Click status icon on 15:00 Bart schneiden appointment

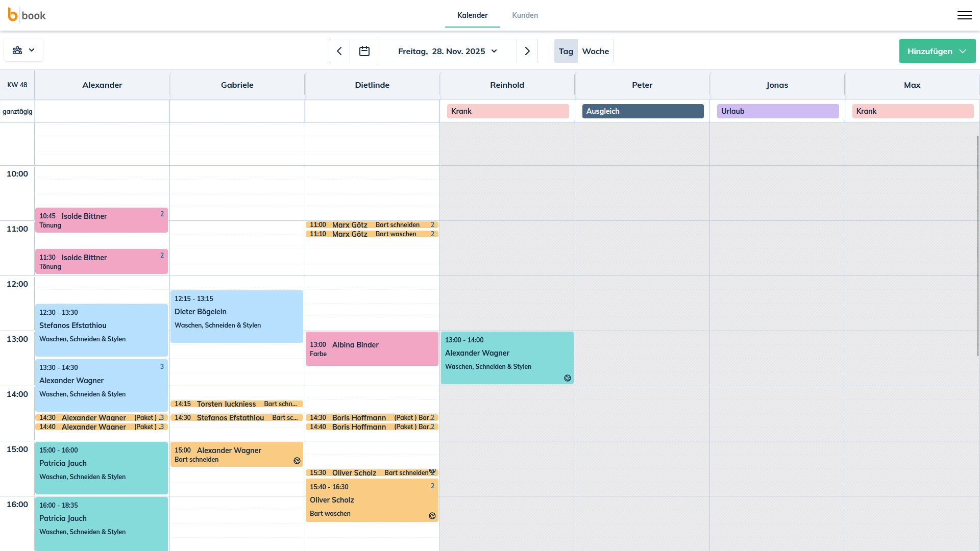pos(297,461)
